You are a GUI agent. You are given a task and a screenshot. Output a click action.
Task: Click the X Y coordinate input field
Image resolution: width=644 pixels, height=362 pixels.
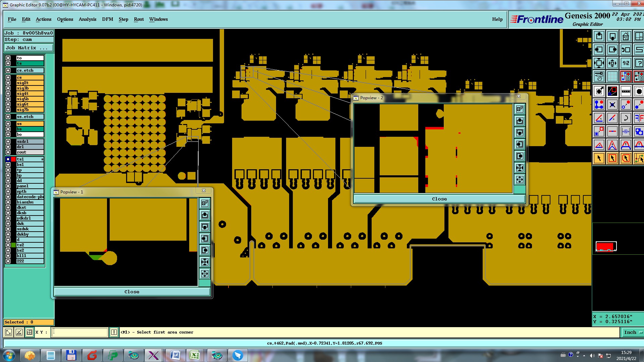[80, 332]
